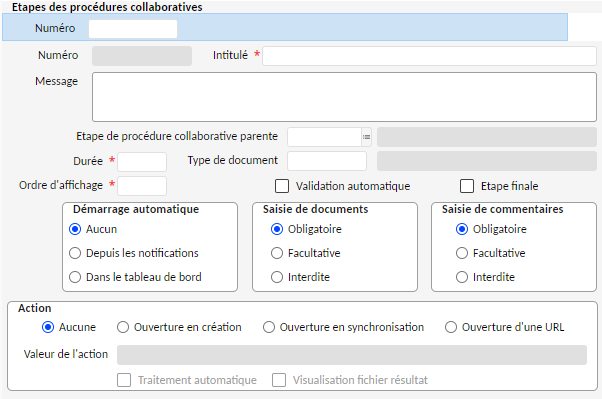Viewport: 602px width, 399px height.
Task: Open the parent step lookup list icon
Action: pos(366,137)
